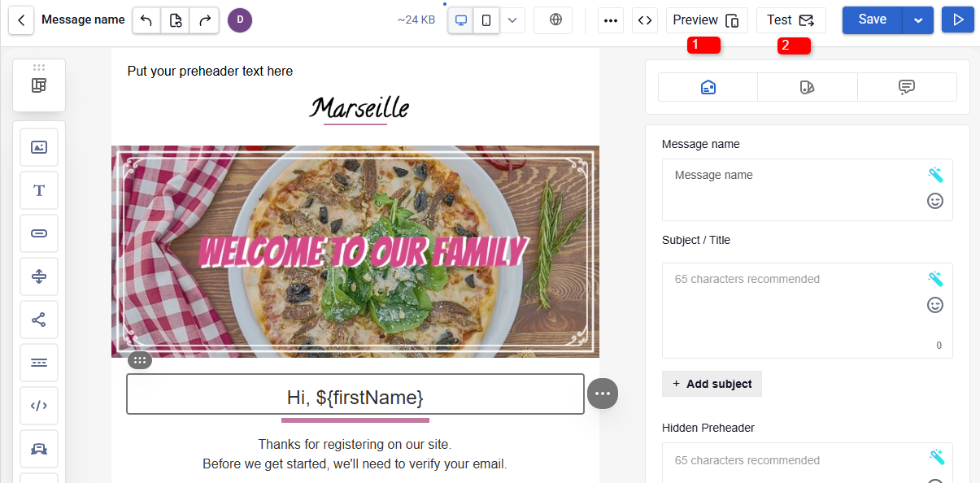
Task: Open the version history icon
Action: 176,20
